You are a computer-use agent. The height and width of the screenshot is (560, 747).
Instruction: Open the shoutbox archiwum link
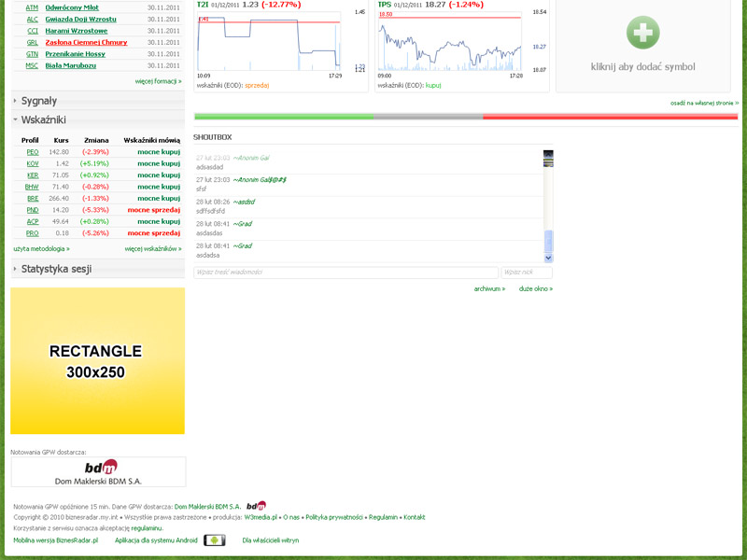point(489,289)
